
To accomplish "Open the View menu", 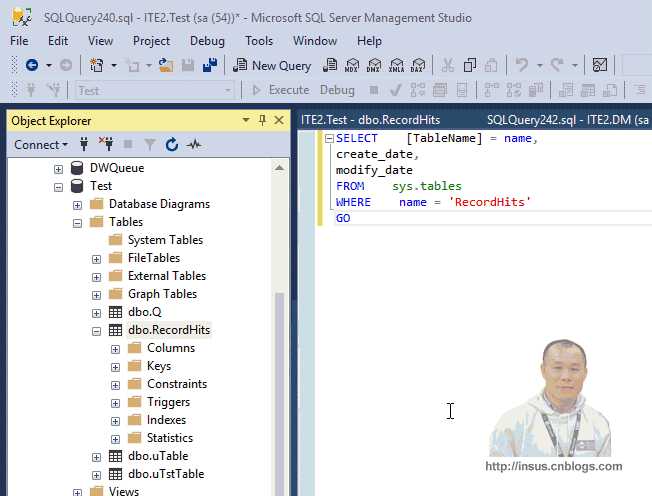I will click(x=100, y=41).
